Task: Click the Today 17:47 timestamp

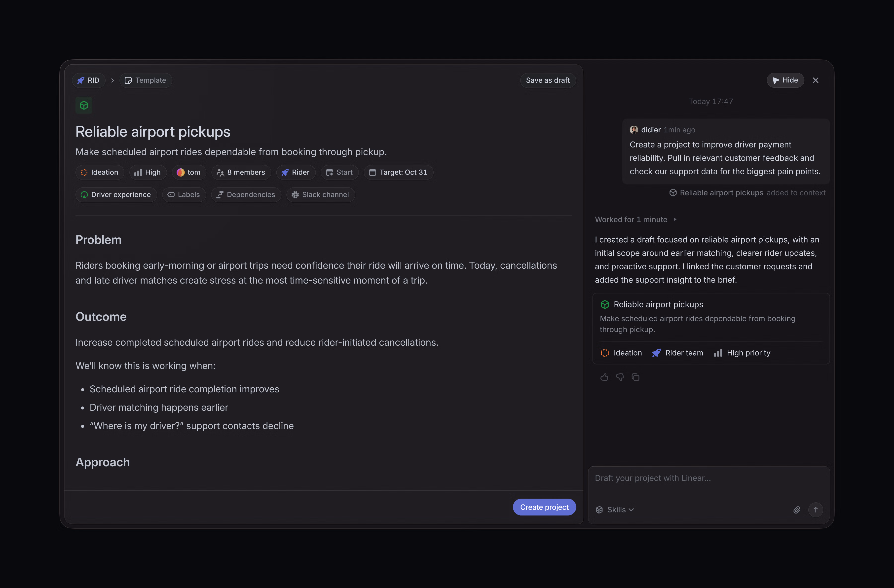Action: pyautogui.click(x=711, y=101)
